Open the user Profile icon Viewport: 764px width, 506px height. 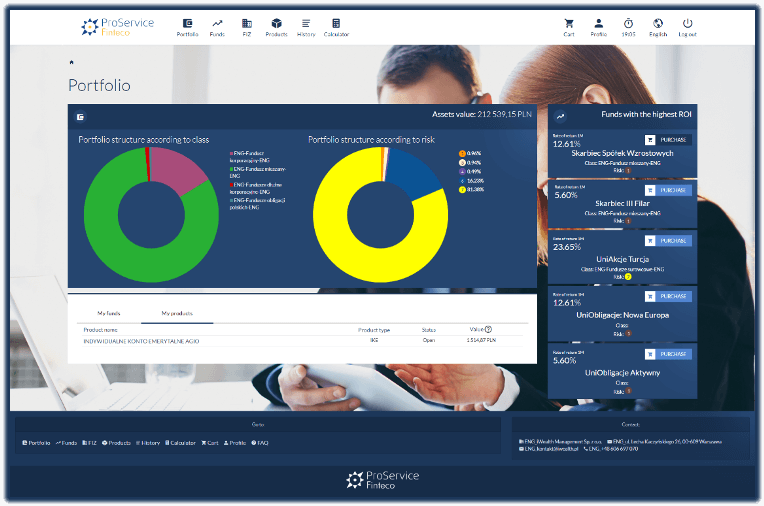[598, 24]
